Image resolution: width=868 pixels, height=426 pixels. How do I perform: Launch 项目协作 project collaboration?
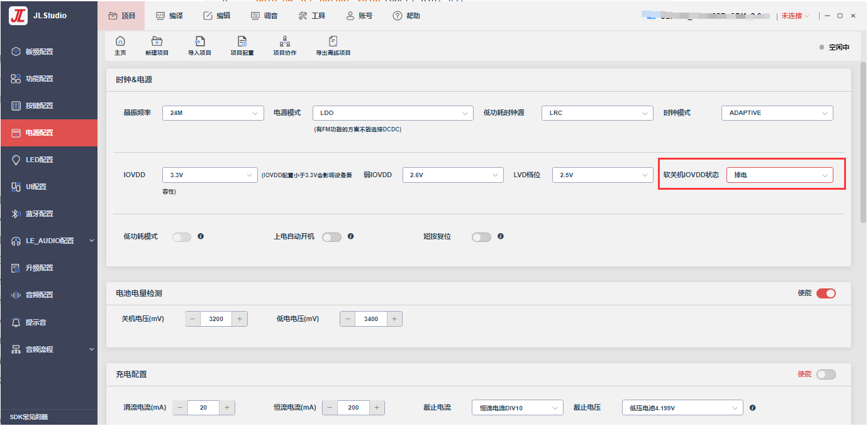tap(284, 46)
